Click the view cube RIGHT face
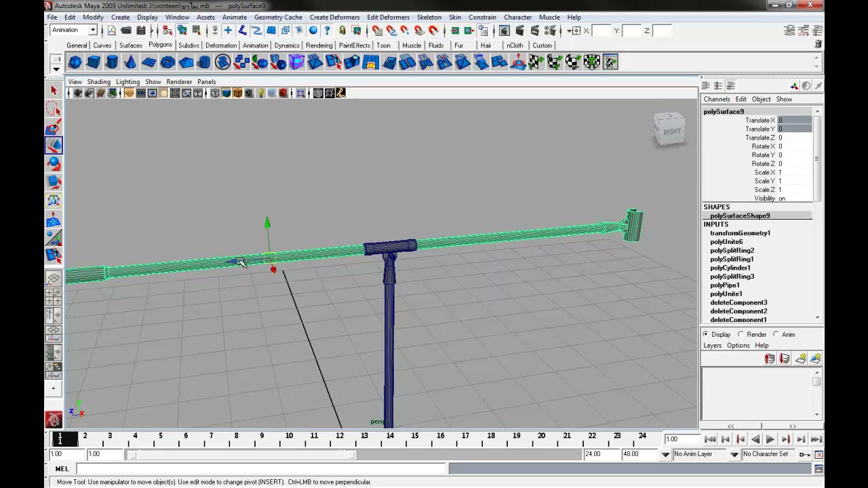This screenshot has height=488, width=868. pos(672,131)
